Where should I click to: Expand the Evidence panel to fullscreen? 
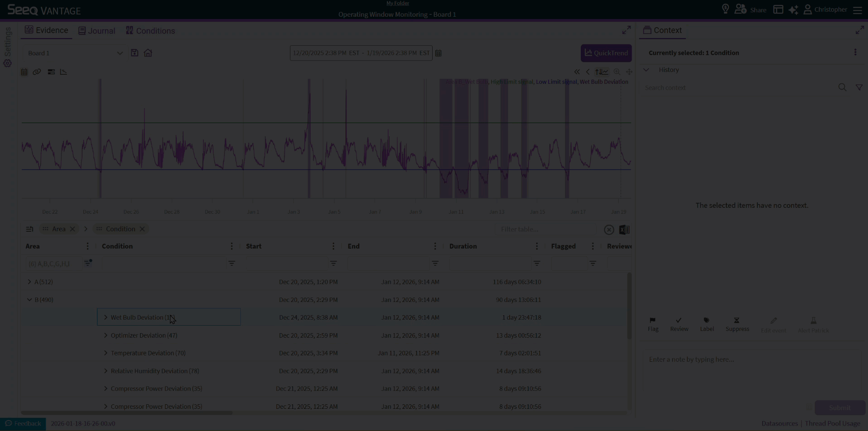pos(627,30)
